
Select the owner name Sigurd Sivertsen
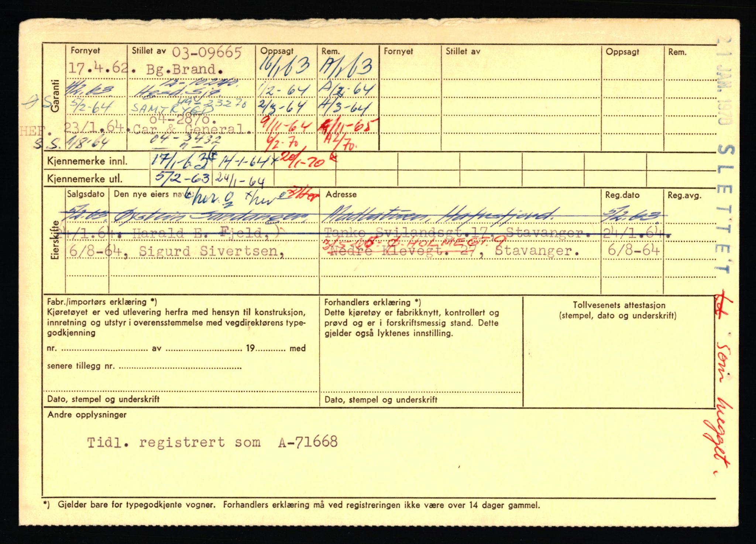(x=212, y=252)
